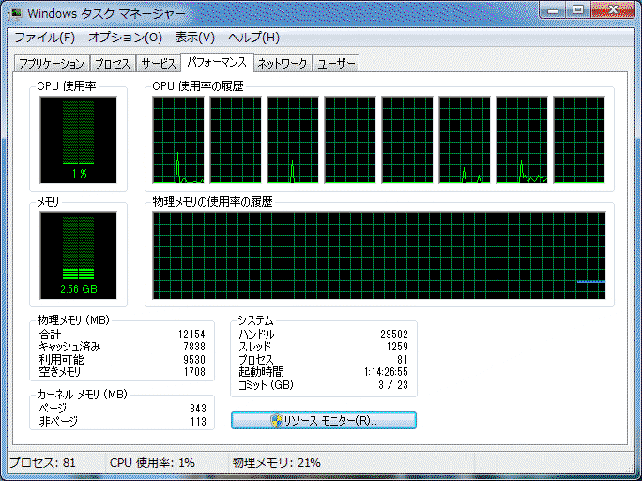Click the カーネル ページ value 343
The width and height of the screenshot is (642, 481).
pos(198,408)
